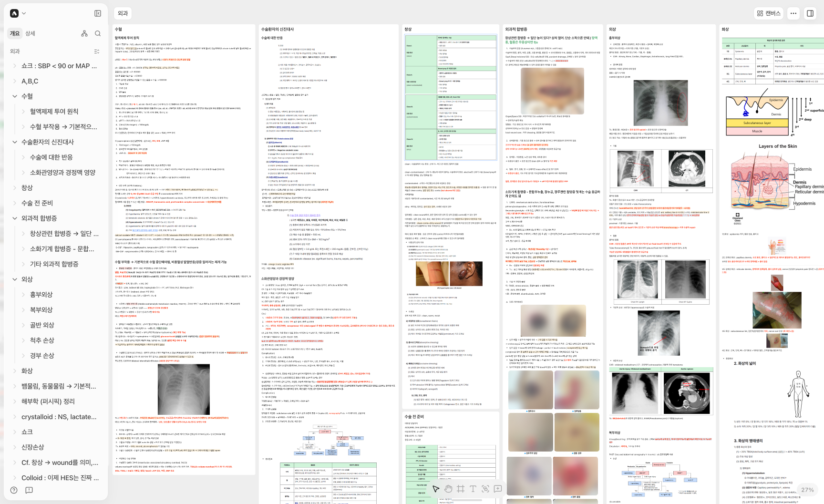The width and height of the screenshot is (824, 504).
Task: Switch to the 상세 tab
Action: (x=30, y=33)
